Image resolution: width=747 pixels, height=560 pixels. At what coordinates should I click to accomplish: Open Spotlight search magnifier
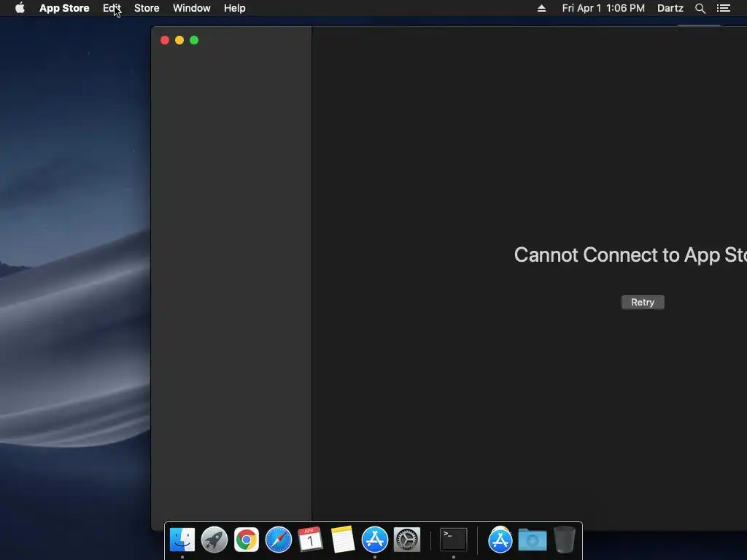(x=700, y=8)
